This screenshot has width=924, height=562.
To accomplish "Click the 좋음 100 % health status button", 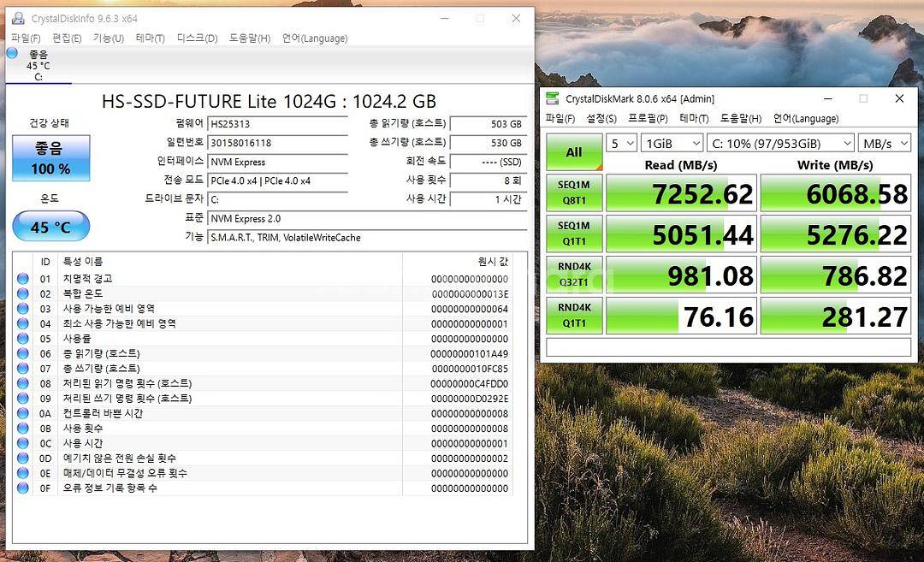I will [51, 158].
